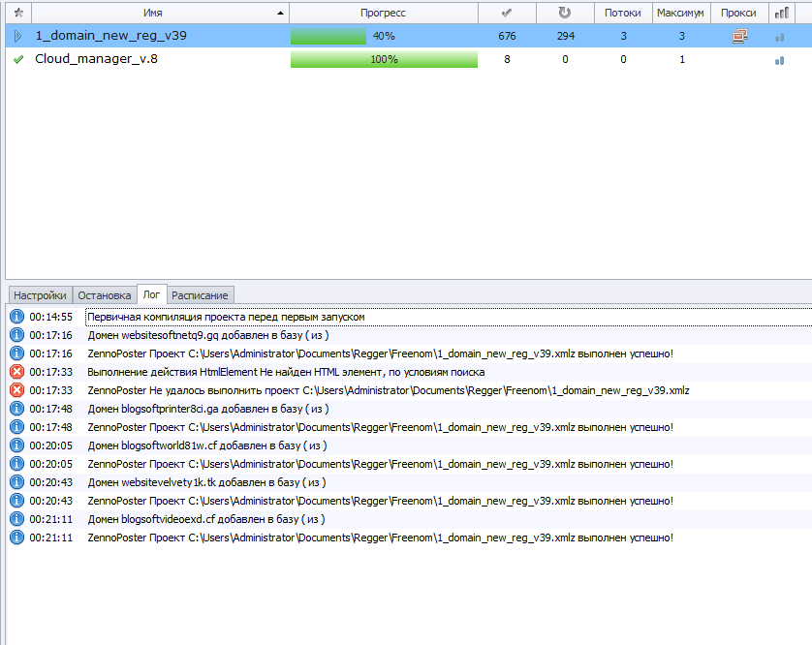Viewport: 812px width, 645px height.
Task: Click info icon of blogsoftworld81w.cf log entry
Action: point(16,445)
